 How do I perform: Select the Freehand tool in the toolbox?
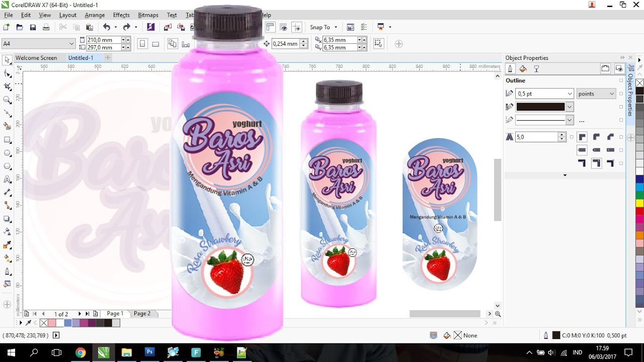coord(8,113)
